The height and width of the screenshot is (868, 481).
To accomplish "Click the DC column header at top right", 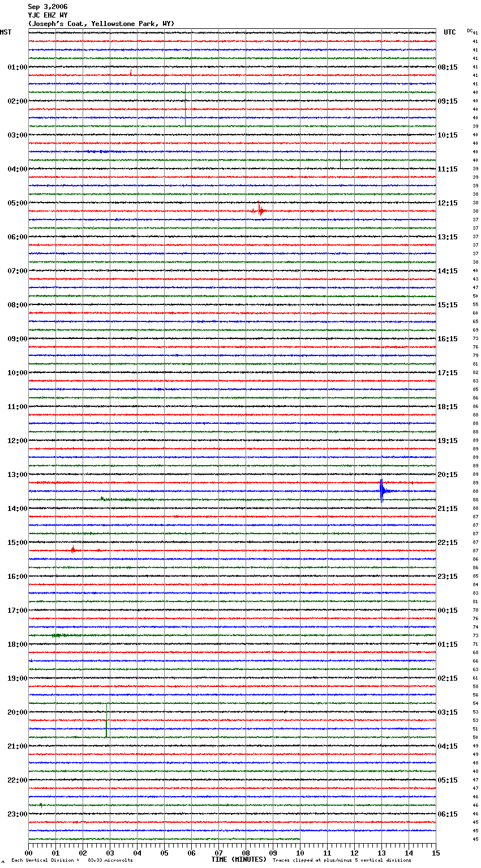I will pyautogui.click(x=470, y=31).
